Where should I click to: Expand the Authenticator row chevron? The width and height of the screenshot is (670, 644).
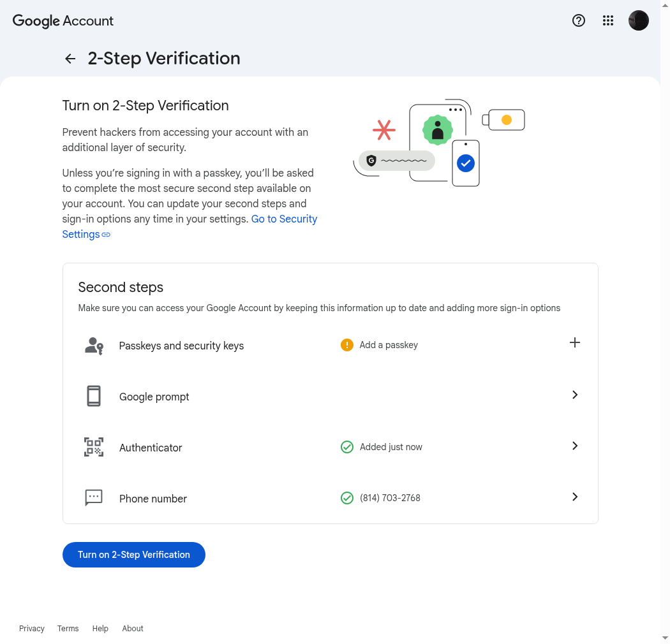click(575, 446)
